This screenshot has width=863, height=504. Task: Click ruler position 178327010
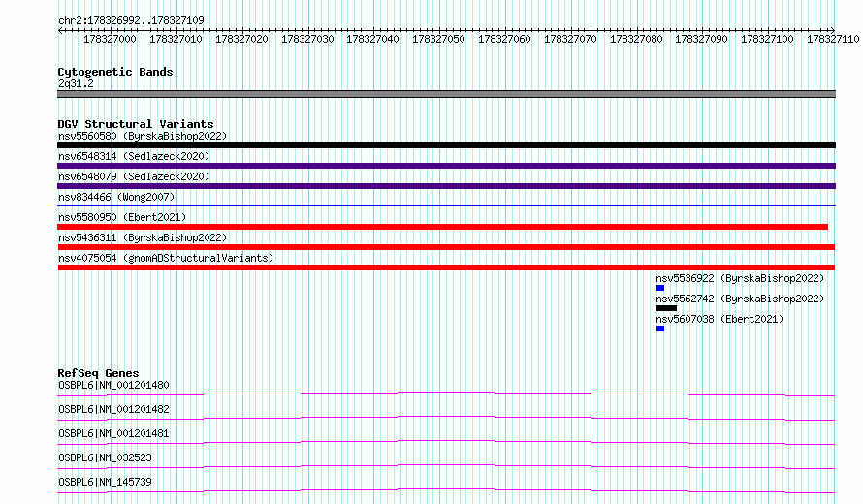click(x=176, y=39)
